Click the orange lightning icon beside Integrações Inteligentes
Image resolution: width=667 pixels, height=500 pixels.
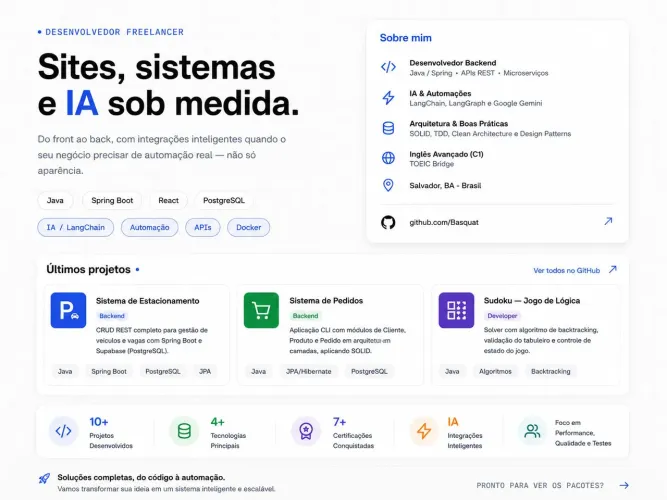(x=424, y=431)
